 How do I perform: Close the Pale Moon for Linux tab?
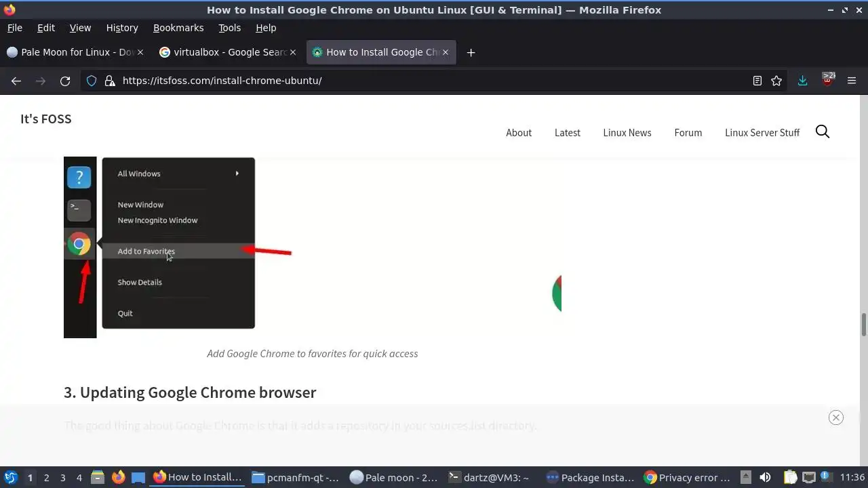[x=141, y=52]
